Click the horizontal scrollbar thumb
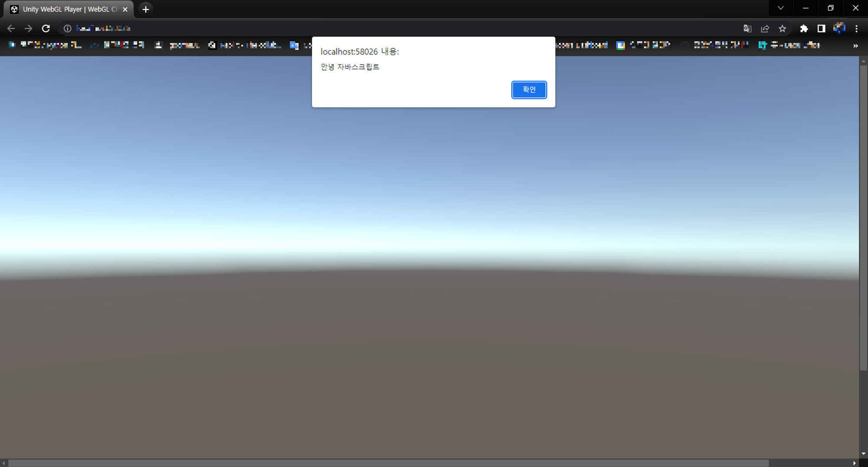This screenshot has height=467, width=868. 388,463
